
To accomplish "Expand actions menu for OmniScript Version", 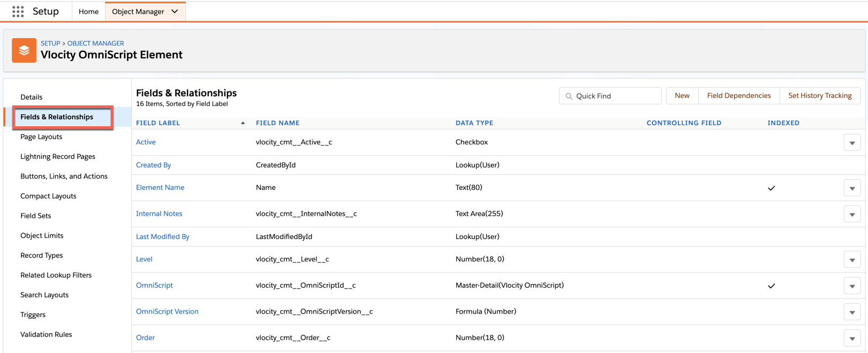I will [852, 312].
